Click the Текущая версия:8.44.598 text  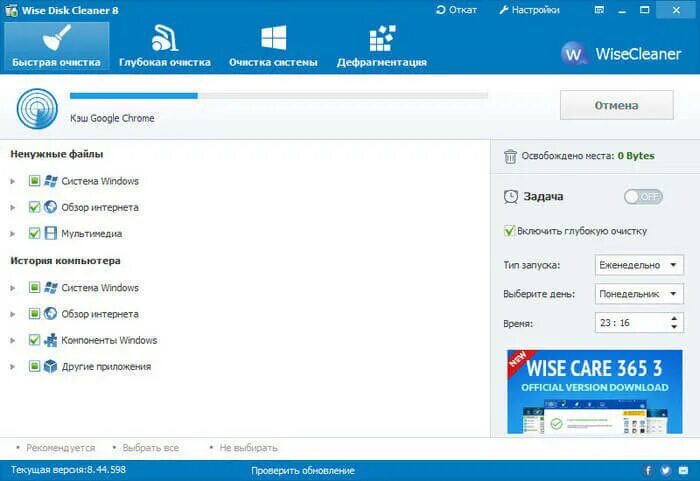click(x=68, y=470)
